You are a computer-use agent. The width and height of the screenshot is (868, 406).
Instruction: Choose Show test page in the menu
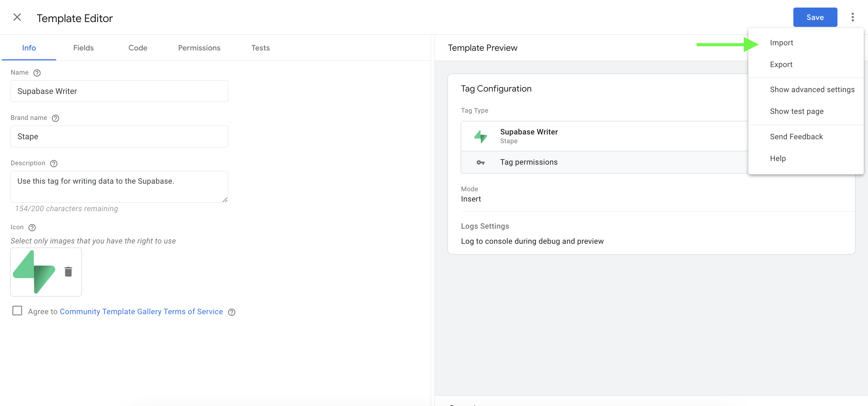click(806, 111)
